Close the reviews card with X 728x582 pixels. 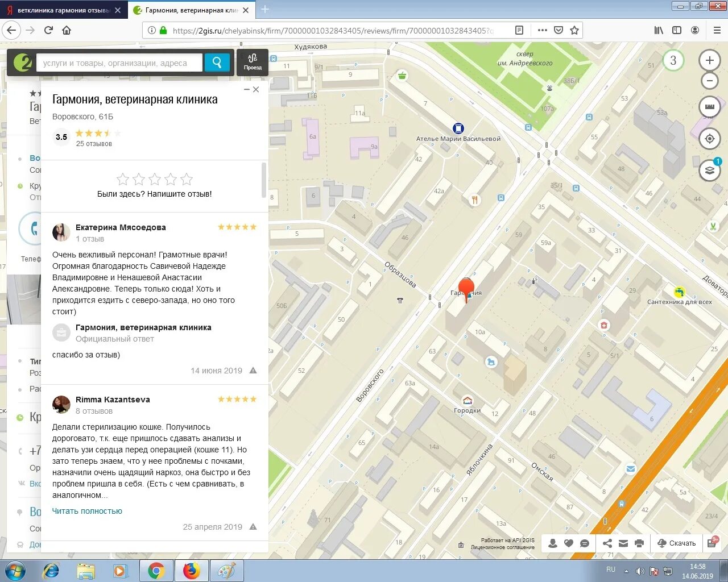(256, 89)
